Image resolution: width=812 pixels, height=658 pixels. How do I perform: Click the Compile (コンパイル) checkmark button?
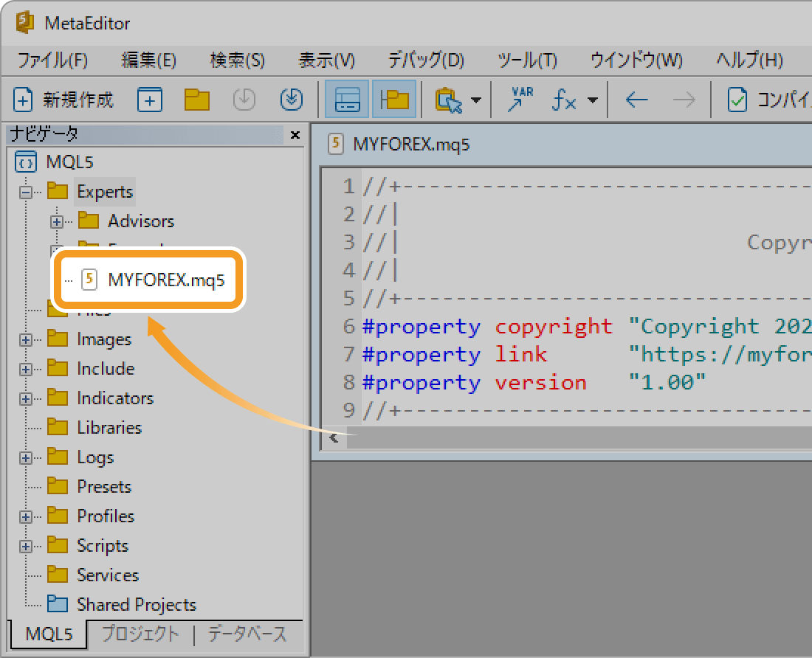(x=768, y=100)
